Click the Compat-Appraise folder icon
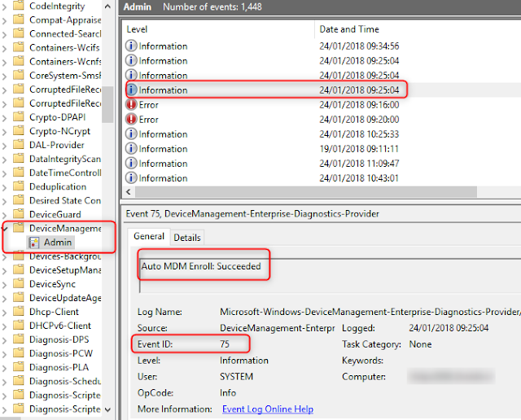The width and height of the screenshot is (521, 420). pos(19,20)
